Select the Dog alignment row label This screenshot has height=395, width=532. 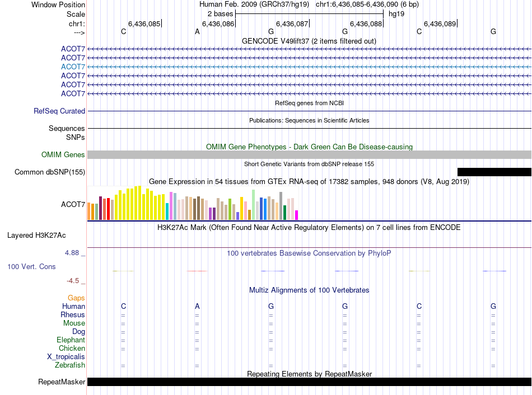pyautogui.click(x=78, y=332)
